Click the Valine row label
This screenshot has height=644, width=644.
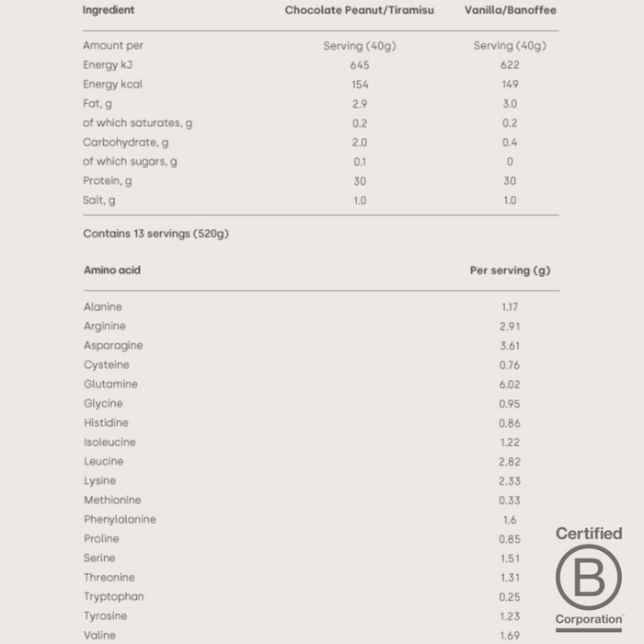tap(99, 636)
